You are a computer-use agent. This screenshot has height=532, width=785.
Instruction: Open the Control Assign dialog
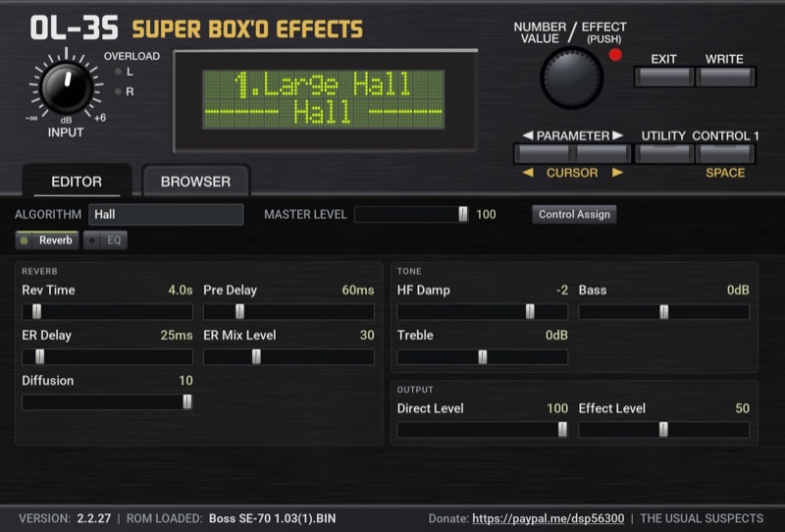[x=574, y=214]
